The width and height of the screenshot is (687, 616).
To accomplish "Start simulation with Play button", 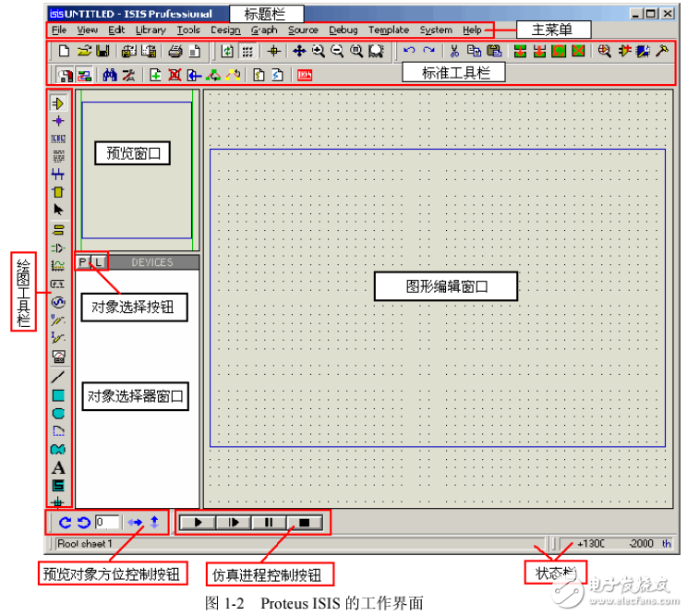I will coord(198,522).
